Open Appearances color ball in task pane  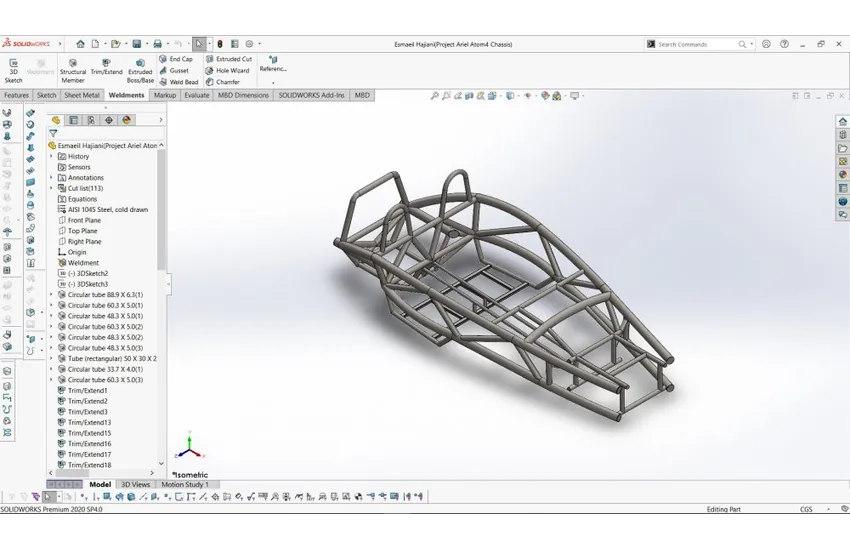click(842, 174)
